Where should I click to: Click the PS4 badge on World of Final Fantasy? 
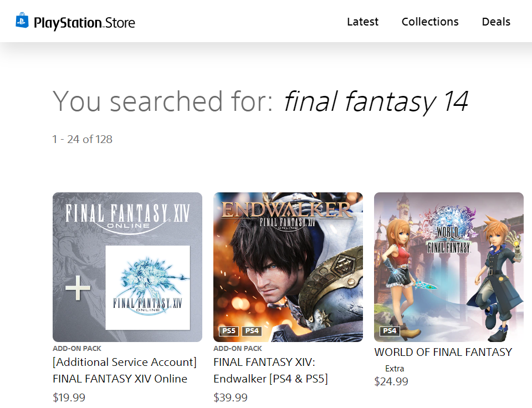390,331
